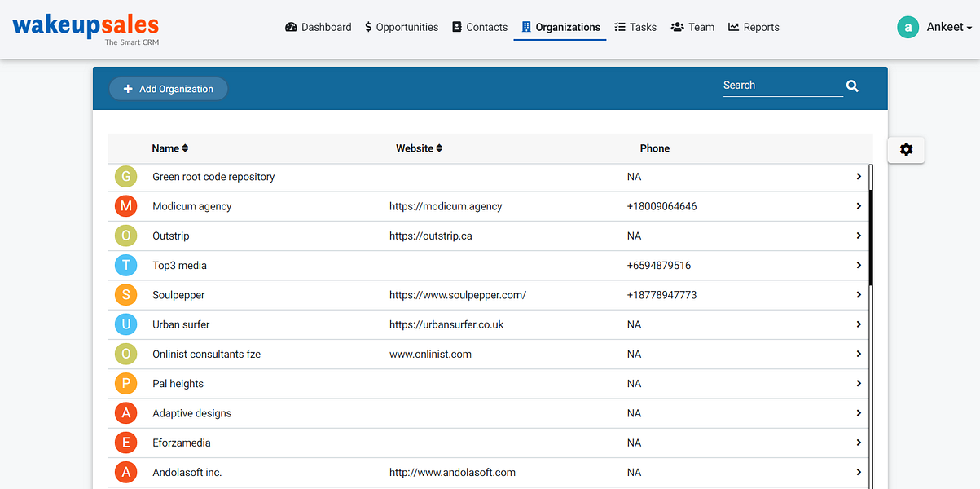This screenshot has height=489, width=980.
Task: Open the Modicum agency name
Action: [192, 206]
